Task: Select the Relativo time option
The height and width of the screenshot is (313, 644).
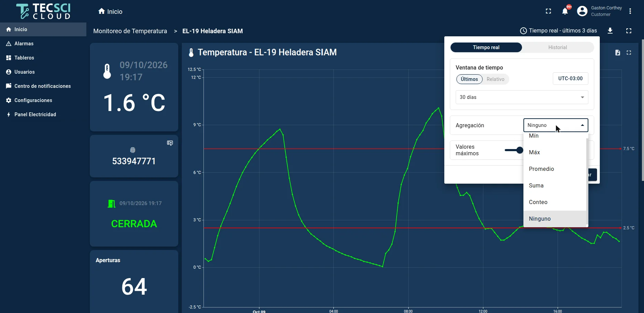Action: pos(495,79)
